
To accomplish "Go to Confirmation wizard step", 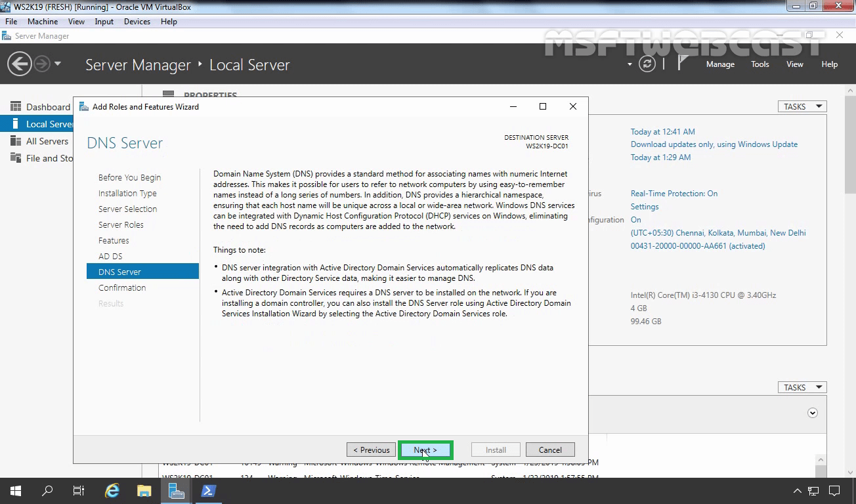I will pyautogui.click(x=122, y=287).
